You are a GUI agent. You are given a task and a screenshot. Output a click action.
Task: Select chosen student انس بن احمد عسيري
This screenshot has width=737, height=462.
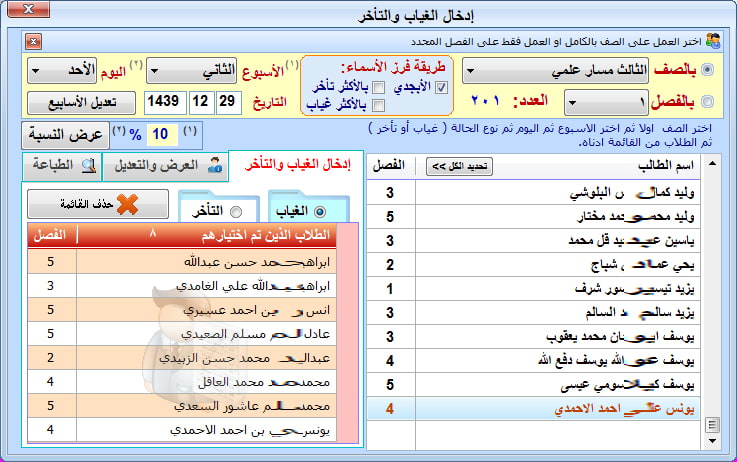pyautogui.click(x=182, y=310)
